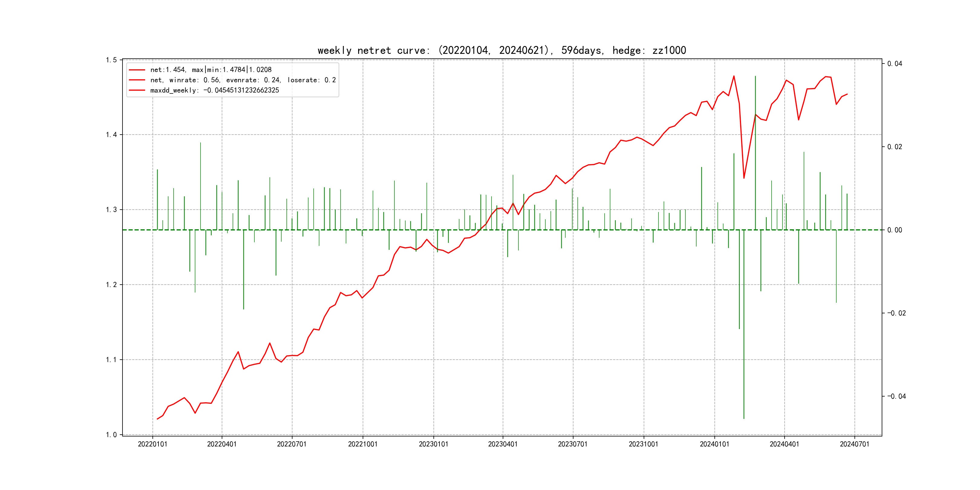Click right y-axis tick label −0.02
This screenshot has width=980, height=490.
[x=896, y=313]
